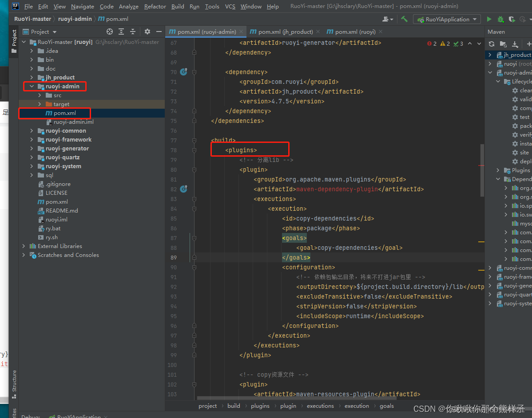Run Maven site lifecycle goal
The image size is (532, 418).
521,153
